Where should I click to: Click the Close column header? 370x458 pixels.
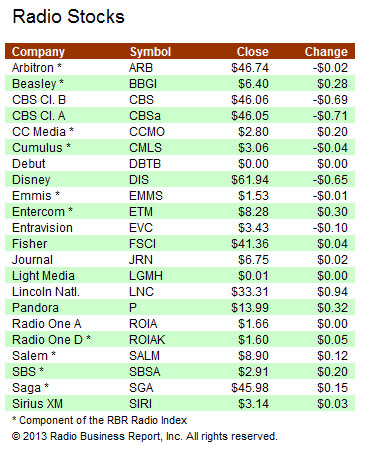coord(252,52)
